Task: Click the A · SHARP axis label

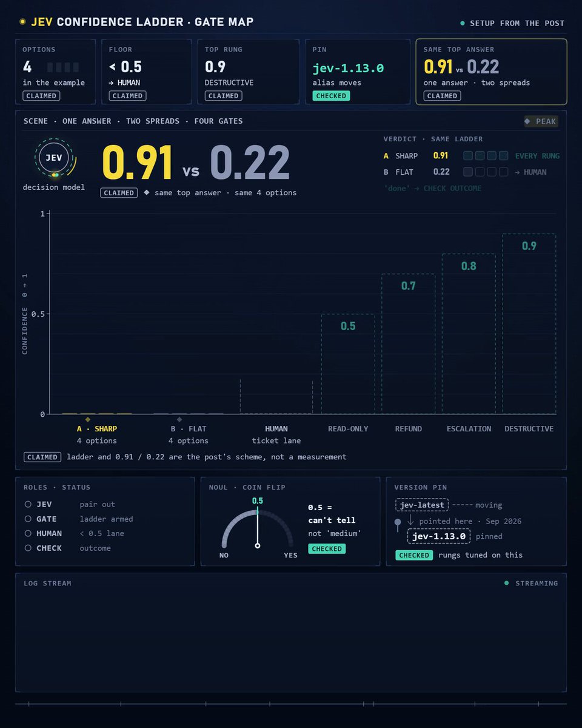Action: pyautogui.click(x=97, y=429)
